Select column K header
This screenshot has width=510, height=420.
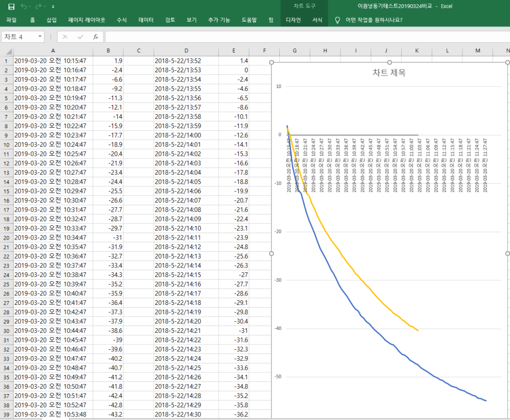pyautogui.click(x=417, y=51)
